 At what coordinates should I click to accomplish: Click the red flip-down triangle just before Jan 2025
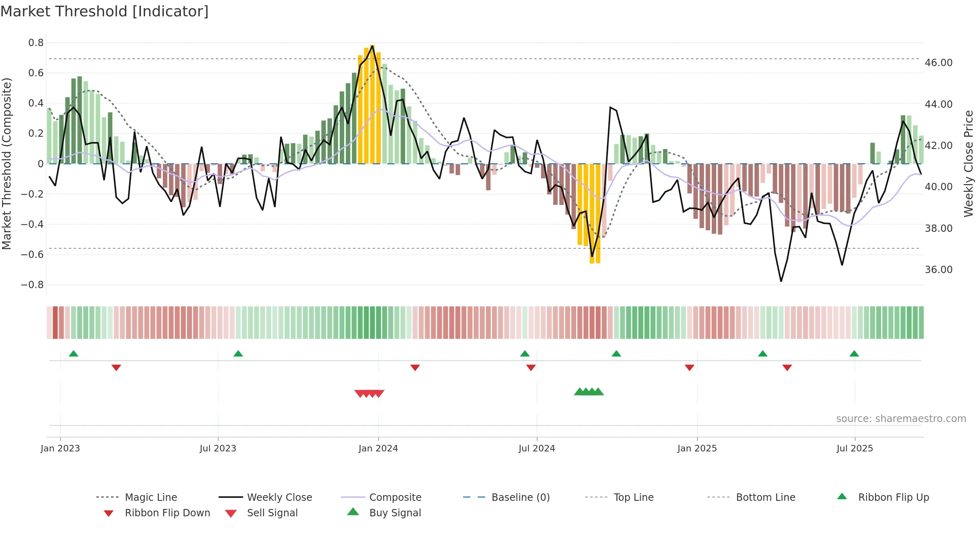click(x=689, y=368)
